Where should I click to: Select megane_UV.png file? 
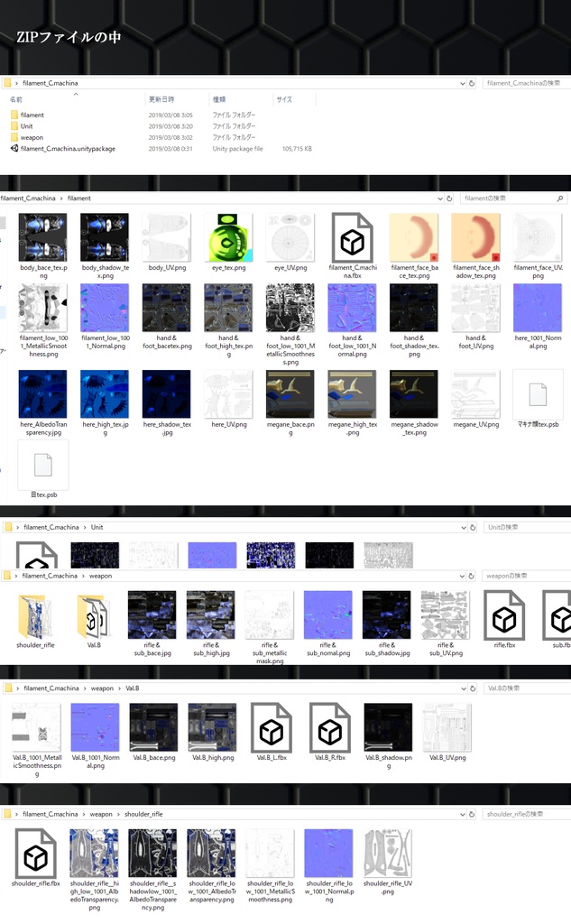(x=476, y=400)
